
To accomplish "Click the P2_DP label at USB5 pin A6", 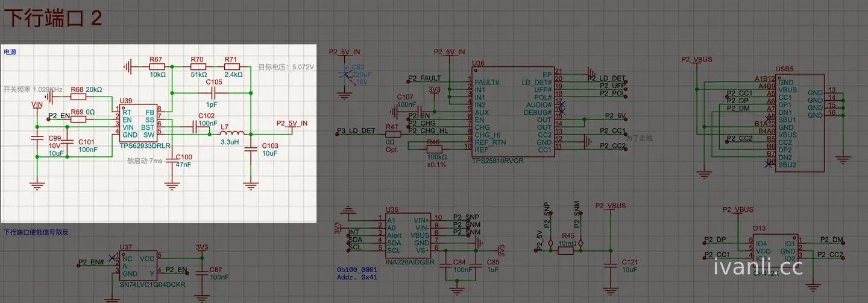I will (737, 100).
